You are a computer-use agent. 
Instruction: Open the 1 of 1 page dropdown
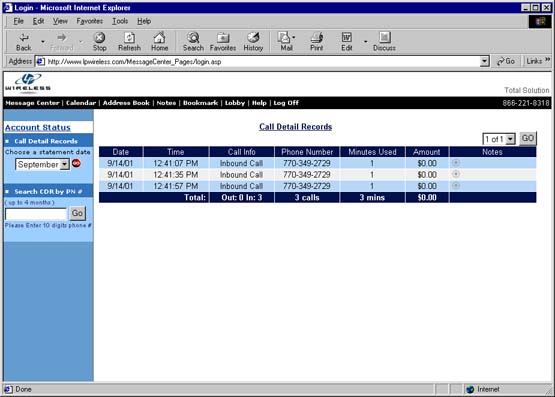tap(510, 139)
